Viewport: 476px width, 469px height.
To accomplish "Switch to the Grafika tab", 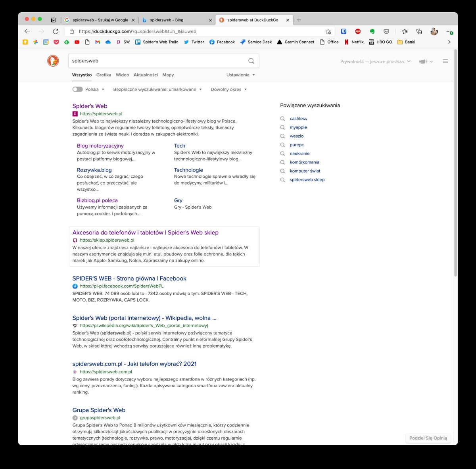I will click(104, 75).
